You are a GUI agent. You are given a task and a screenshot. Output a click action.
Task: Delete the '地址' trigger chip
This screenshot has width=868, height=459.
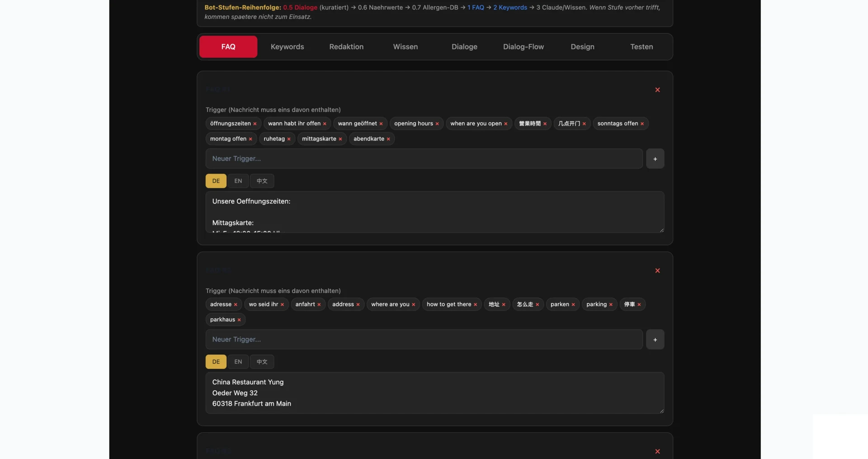point(504,305)
